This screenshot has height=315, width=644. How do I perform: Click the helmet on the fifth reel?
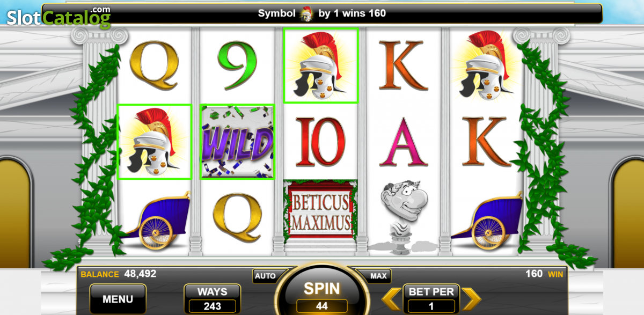pos(486,64)
